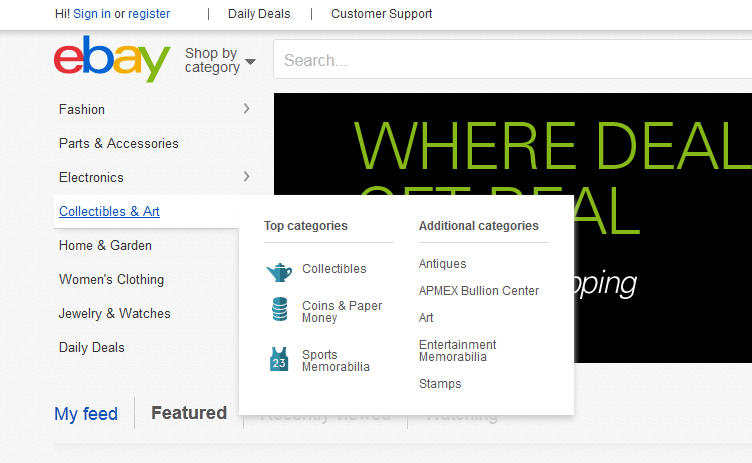Click into the Search input field
The height and width of the screenshot is (463, 752).
[510, 60]
